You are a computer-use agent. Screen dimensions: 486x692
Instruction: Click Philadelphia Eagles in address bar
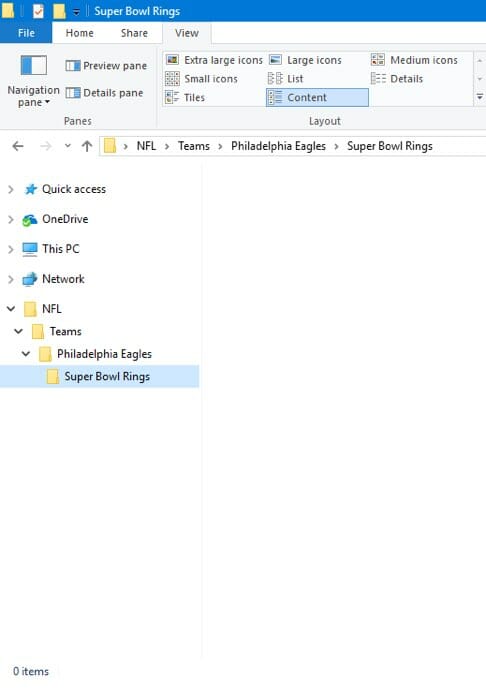(x=279, y=146)
